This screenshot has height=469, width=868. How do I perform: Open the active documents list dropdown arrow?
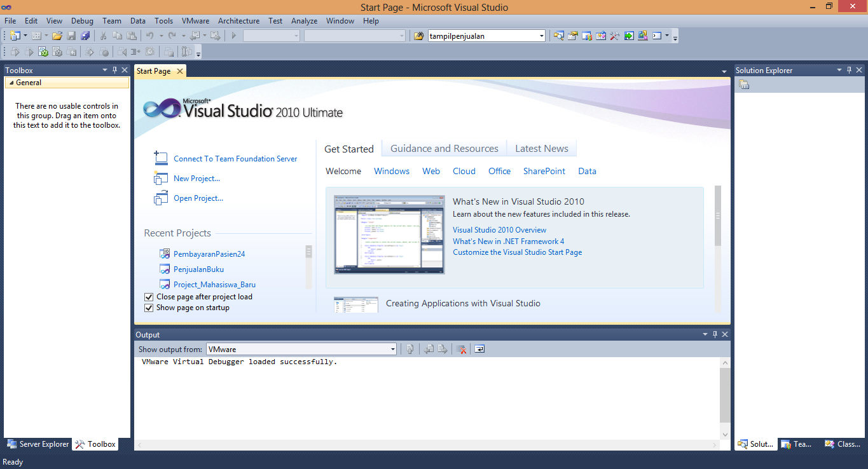point(724,71)
